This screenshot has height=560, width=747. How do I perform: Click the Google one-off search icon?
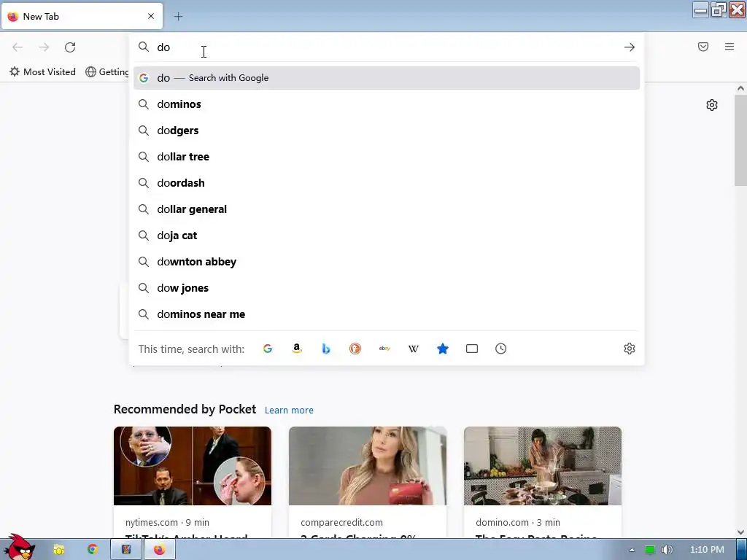tap(268, 349)
